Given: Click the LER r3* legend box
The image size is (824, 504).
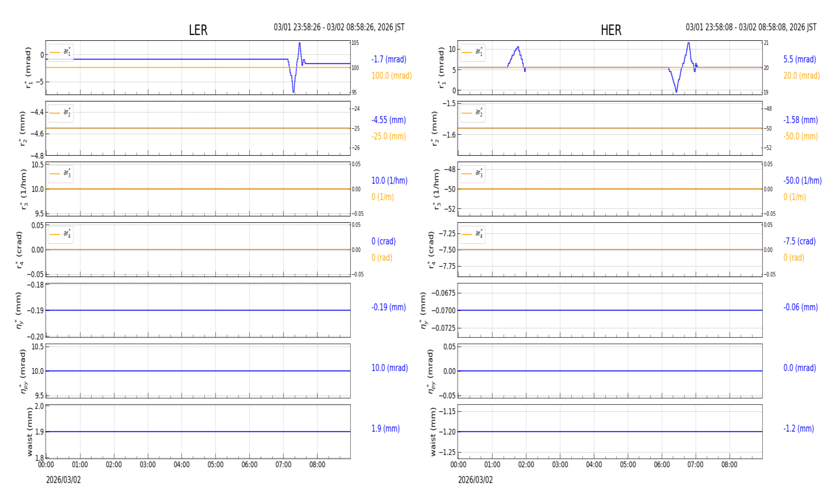Looking at the screenshot, I should [61, 174].
